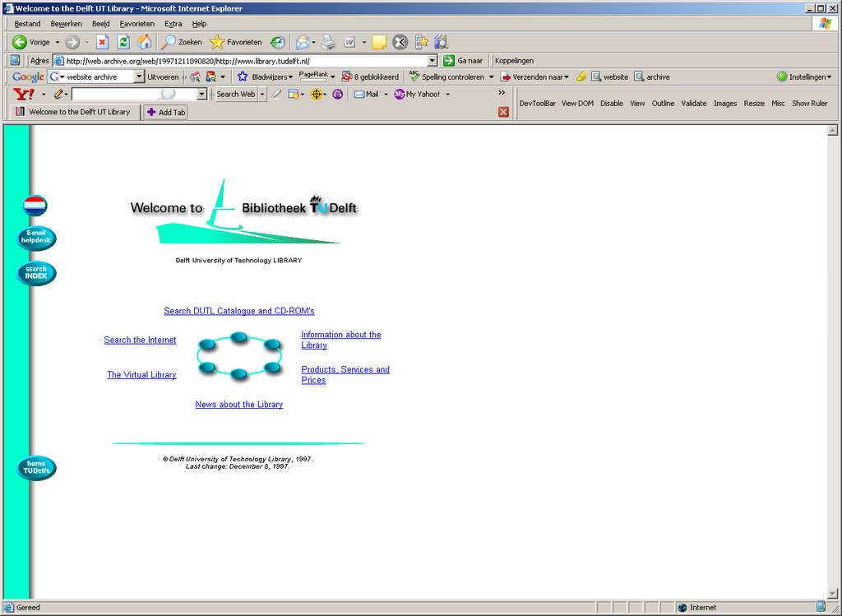Open the Extra menu
842x616 pixels.
pos(173,24)
